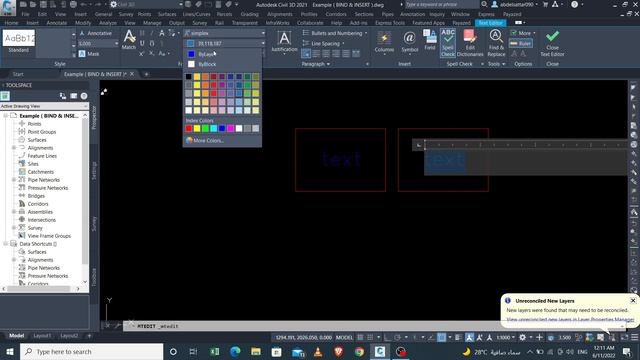Viewport: 640px width, 360px height.
Task: Expand the Tools panel
Action: tap(496, 64)
